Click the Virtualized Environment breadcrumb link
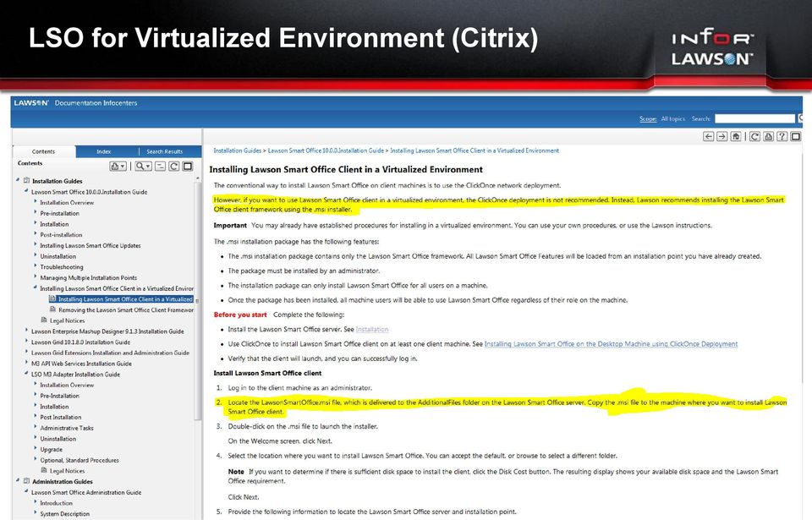 (475, 151)
